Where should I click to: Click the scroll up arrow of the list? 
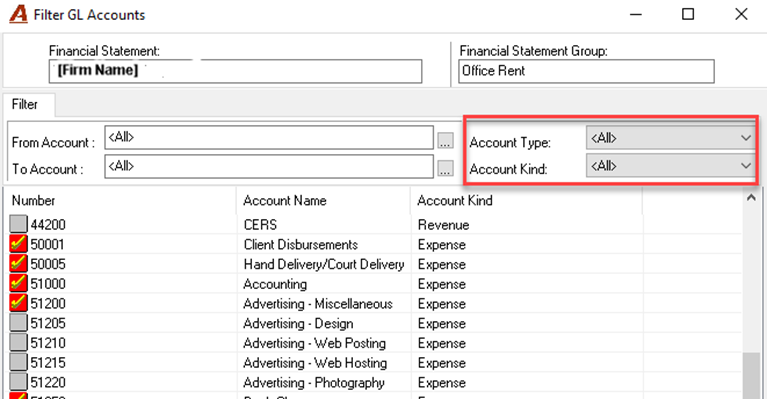click(751, 198)
